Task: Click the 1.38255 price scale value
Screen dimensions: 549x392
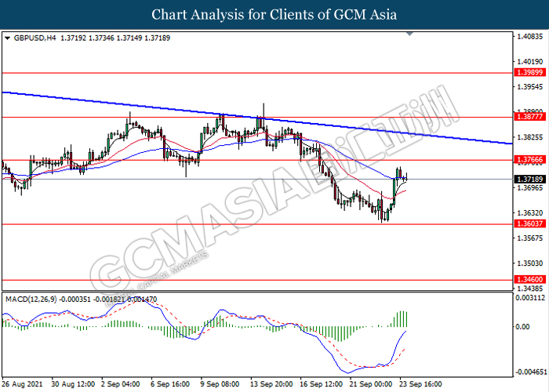Action: click(529, 137)
